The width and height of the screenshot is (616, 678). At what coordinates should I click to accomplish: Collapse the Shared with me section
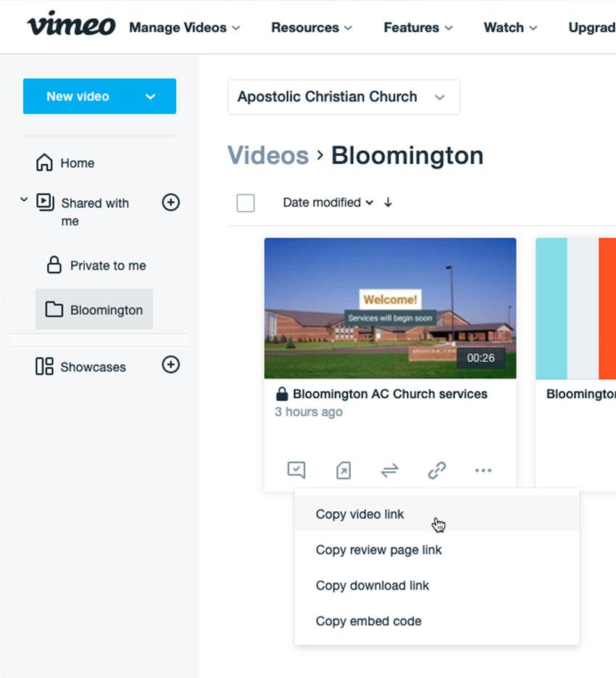pos(24,199)
